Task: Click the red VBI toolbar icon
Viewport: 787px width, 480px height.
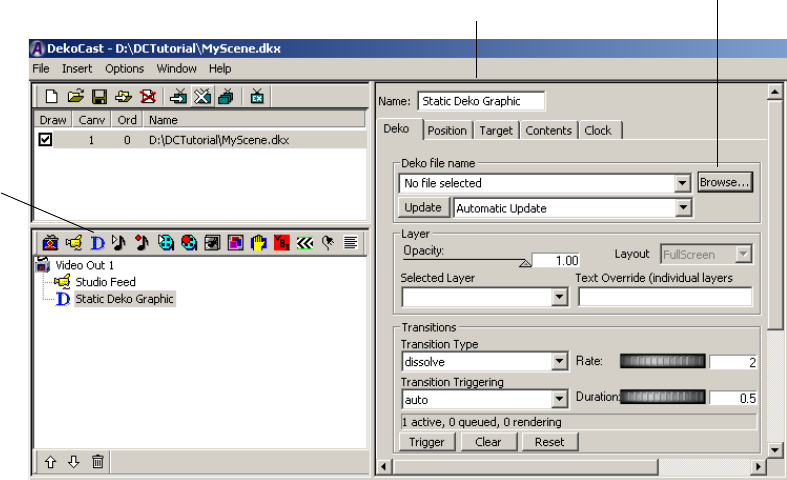Action: (x=282, y=243)
